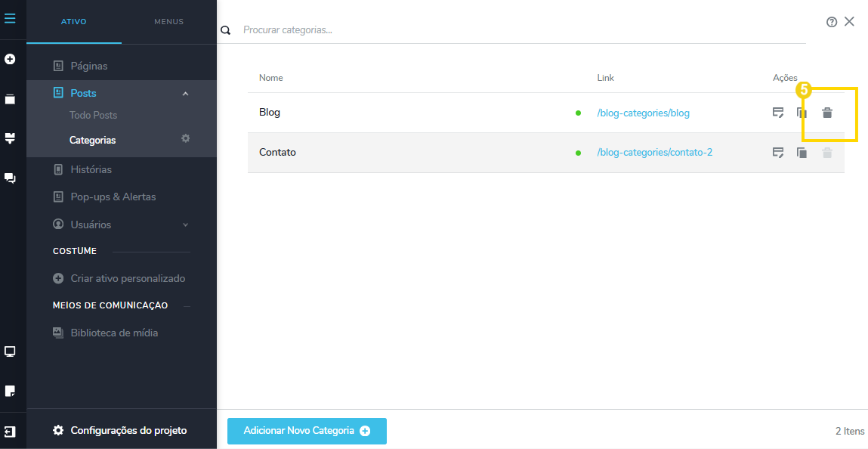The width and height of the screenshot is (868, 449).
Task: Click the 2 Itens count text
Action: coord(850,431)
